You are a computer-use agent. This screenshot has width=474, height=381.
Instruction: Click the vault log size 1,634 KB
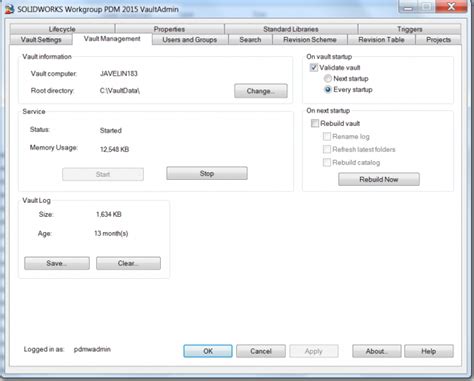point(109,214)
